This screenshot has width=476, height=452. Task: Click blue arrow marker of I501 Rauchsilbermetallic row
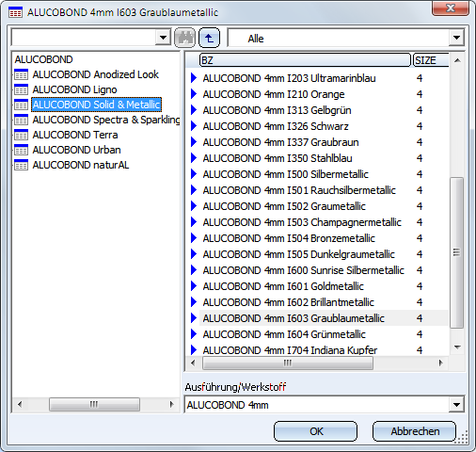coord(194,190)
